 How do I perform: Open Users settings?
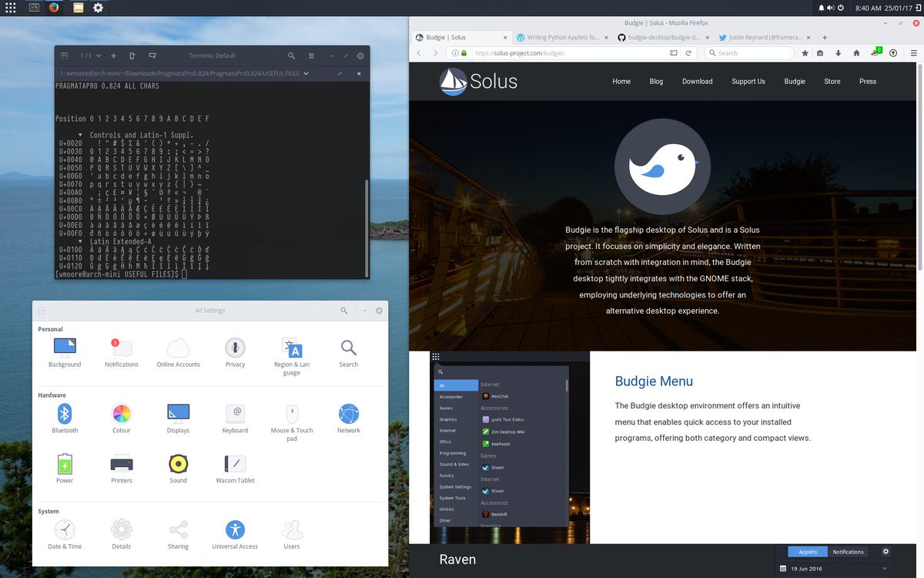click(x=292, y=534)
